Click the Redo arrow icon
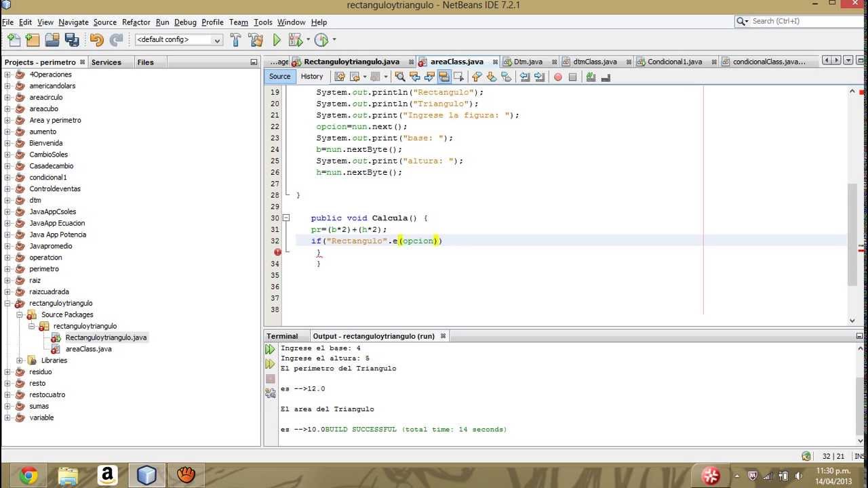Viewport: 868px width, 488px height. (116, 40)
